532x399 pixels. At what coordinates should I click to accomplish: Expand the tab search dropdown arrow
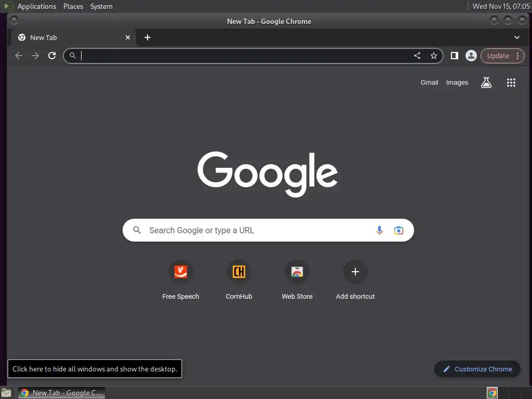click(516, 37)
